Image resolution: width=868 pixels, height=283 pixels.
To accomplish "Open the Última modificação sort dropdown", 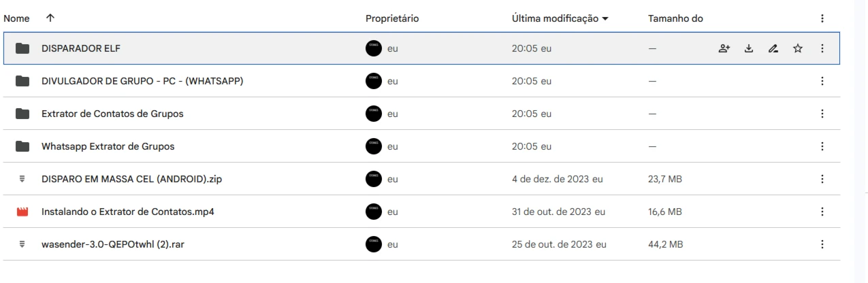I will [x=559, y=18].
